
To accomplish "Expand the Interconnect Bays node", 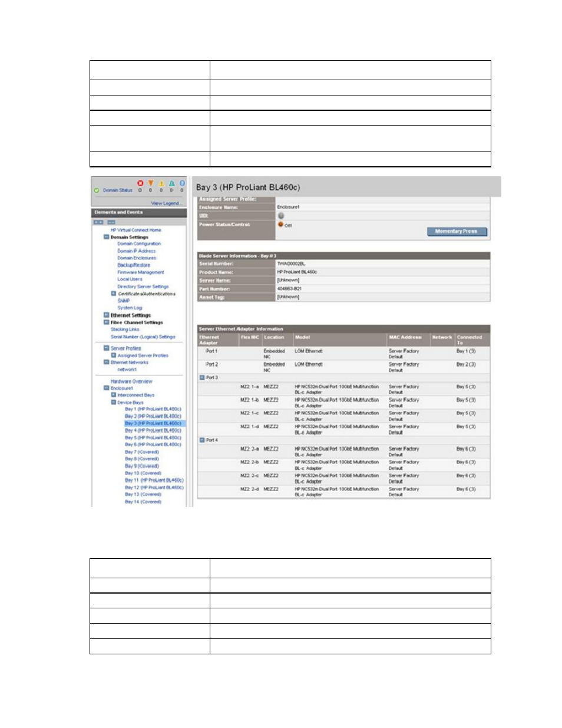I will (114, 395).
